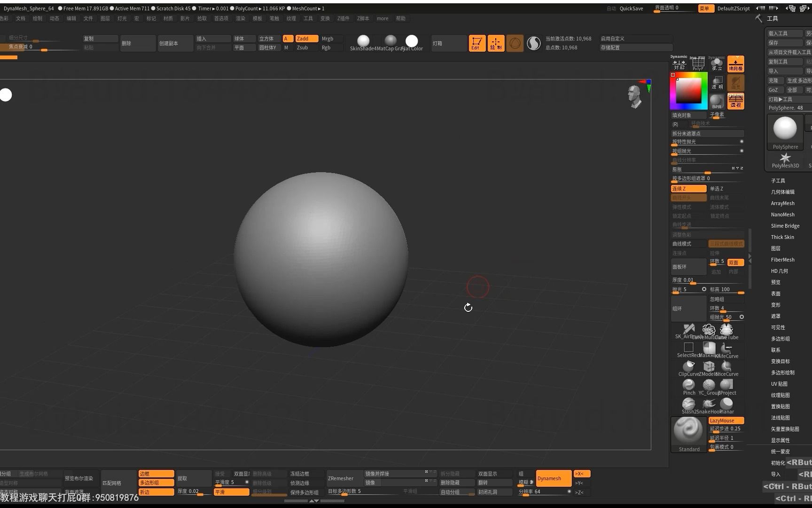Expand the 几何体编辑 geometry section
Viewport: 812px width, 508px height.
click(783, 191)
